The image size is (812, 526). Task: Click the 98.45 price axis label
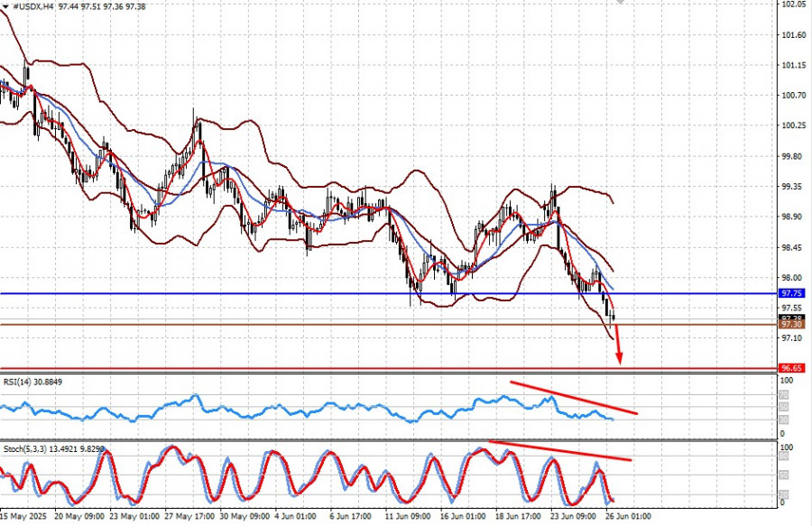click(x=793, y=247)
